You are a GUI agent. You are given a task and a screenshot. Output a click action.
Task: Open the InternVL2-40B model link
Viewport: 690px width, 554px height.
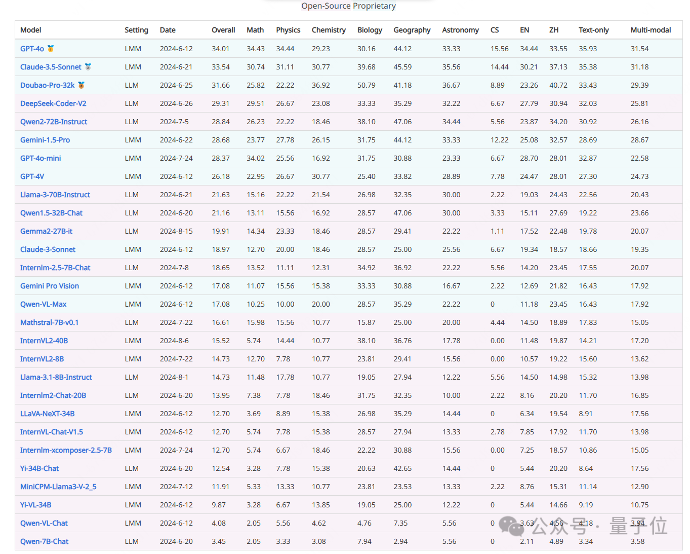click(x=44, y=341)
